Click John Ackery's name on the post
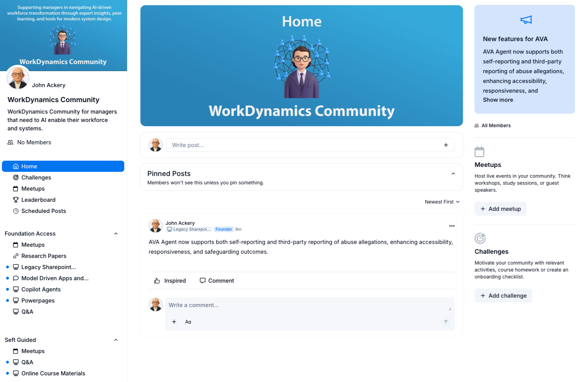Screen dimensions: 588x382 pos(180,223)
